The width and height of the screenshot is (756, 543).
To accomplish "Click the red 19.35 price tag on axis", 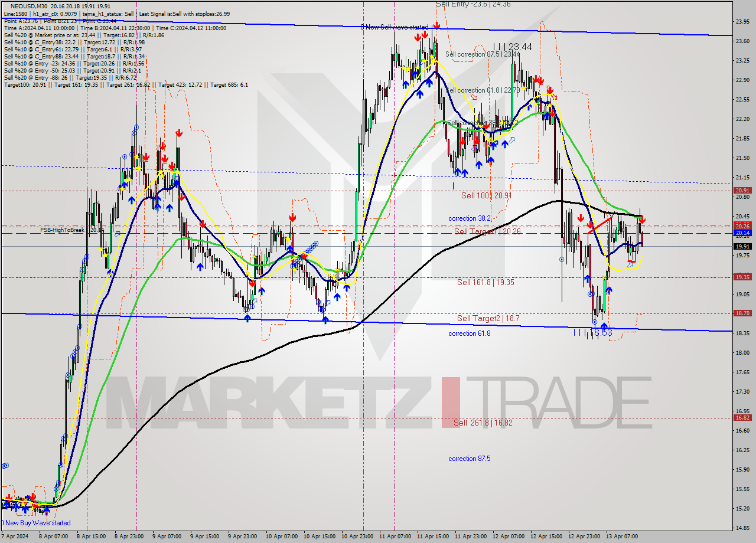I will coord(742,277).
